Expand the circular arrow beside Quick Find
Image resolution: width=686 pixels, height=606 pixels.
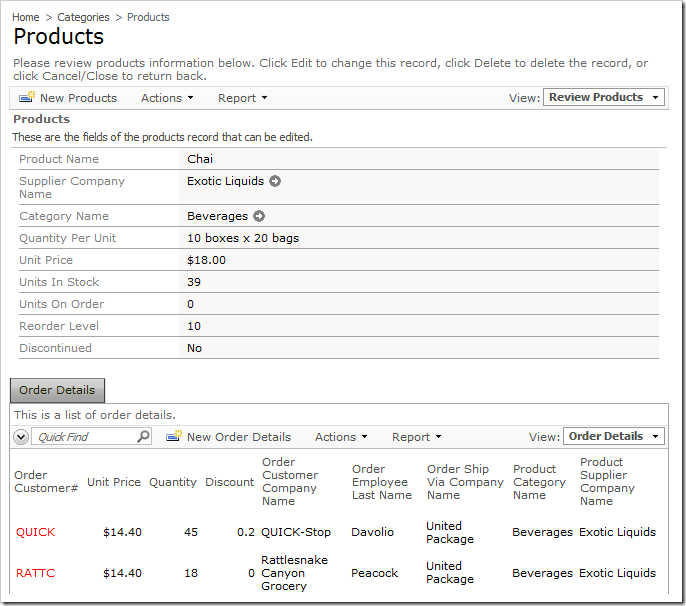pyautogui.click(x=21, y=437)
